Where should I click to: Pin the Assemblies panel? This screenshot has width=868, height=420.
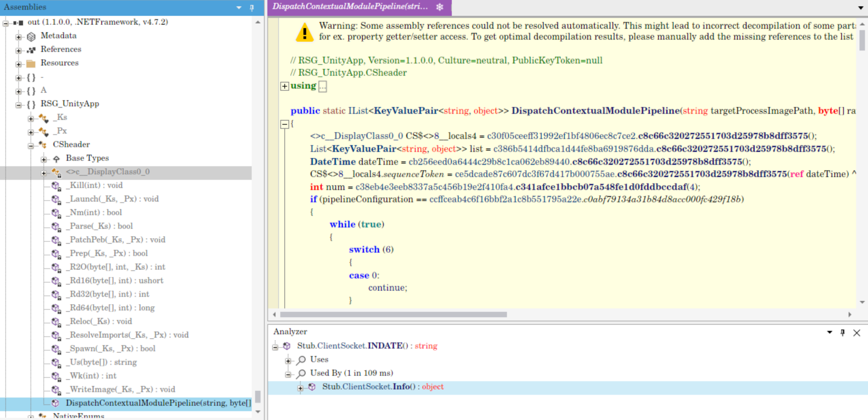(x=252, y=8)
